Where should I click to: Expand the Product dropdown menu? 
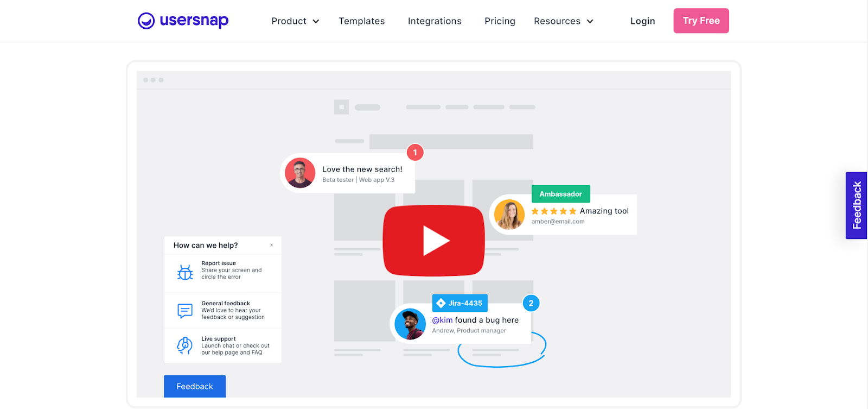(295, 21)
